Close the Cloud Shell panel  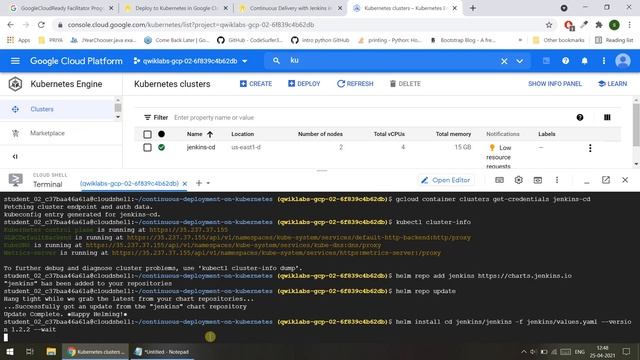625,180
